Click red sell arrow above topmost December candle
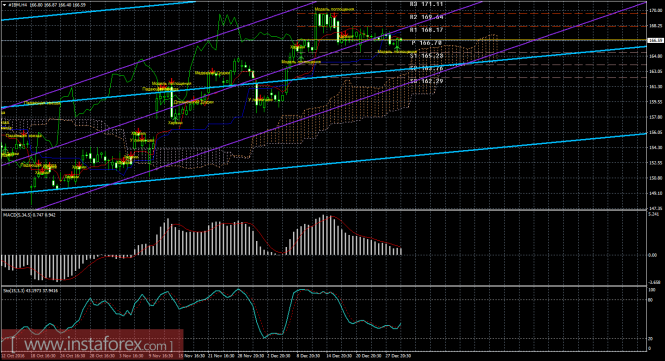Image resolution: width=665 pixels, height=361 pixels. pyautogui.click(x=335, y=17)
